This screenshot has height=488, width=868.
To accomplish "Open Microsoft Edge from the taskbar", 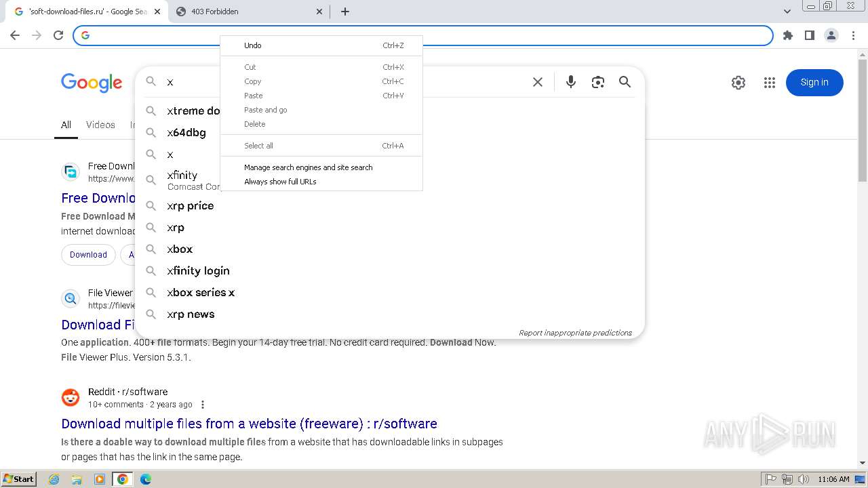I will [x=145, y=479].
